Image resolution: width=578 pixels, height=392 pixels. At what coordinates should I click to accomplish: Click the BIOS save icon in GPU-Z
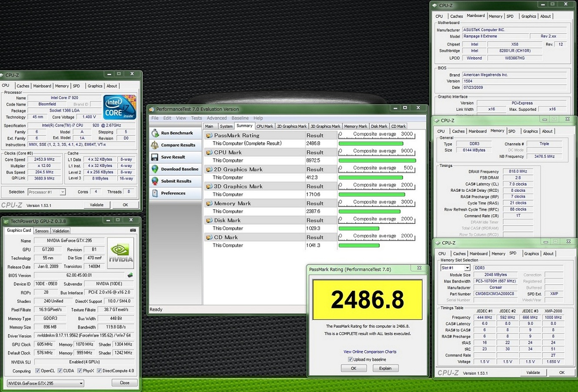coord(130,275)
